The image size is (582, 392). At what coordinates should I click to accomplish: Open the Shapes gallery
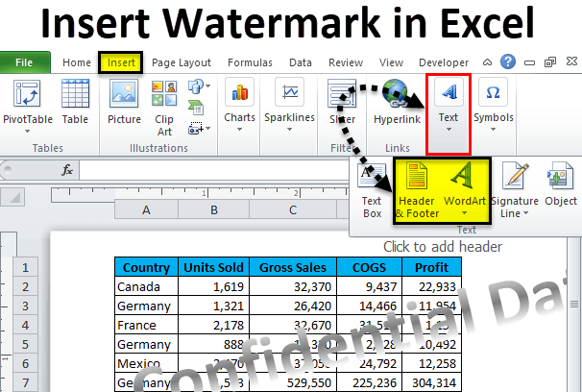pyautogui.click(x=199, y=86)
